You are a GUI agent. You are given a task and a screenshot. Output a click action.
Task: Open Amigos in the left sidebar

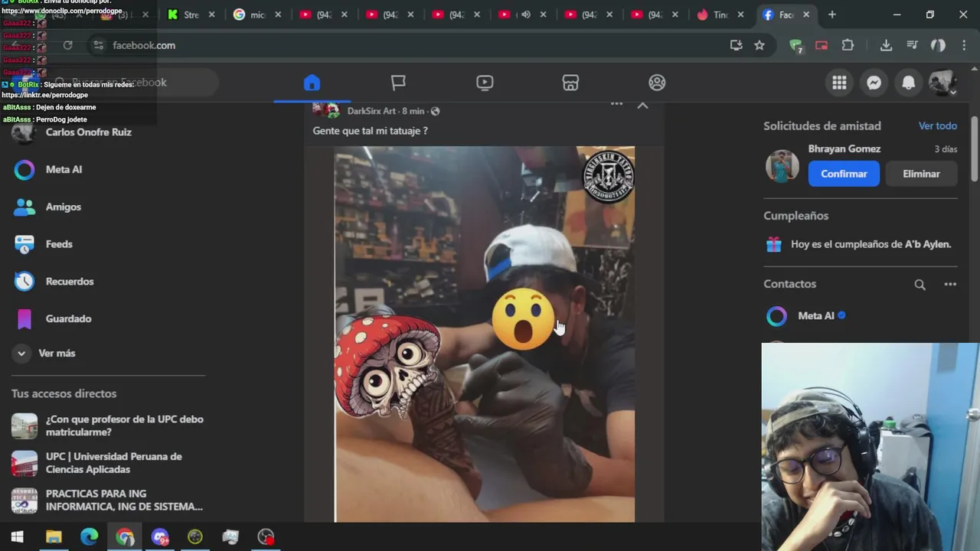pyautogui.click(x=63, y=207)
